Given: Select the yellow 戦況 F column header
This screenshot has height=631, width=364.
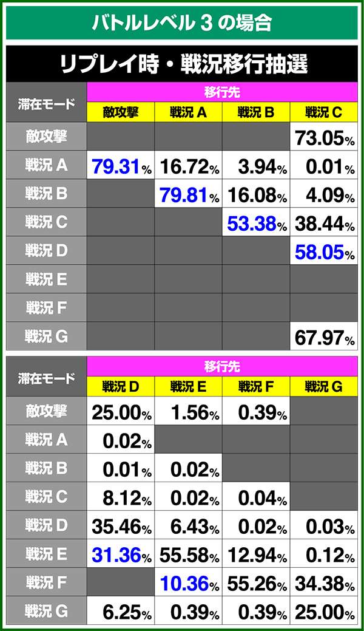Looking at the screenshot, I should pyautogui.click(x=256, y=387).
